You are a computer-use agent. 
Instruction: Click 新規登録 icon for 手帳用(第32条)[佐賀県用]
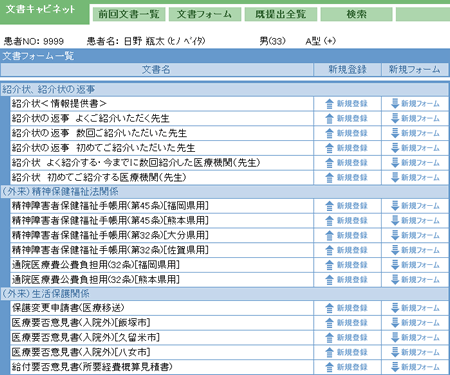tap(329, 250)
